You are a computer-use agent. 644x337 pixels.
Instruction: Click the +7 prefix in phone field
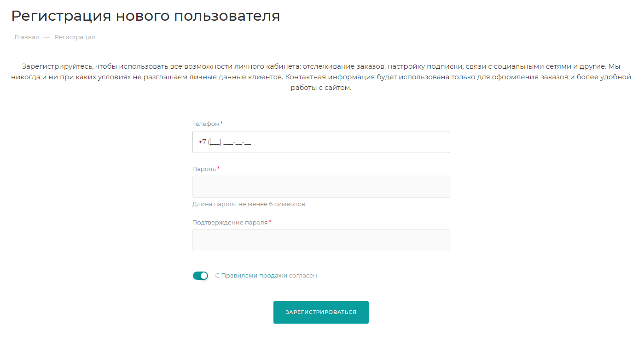pyautogui.click(x=203, y=142)
